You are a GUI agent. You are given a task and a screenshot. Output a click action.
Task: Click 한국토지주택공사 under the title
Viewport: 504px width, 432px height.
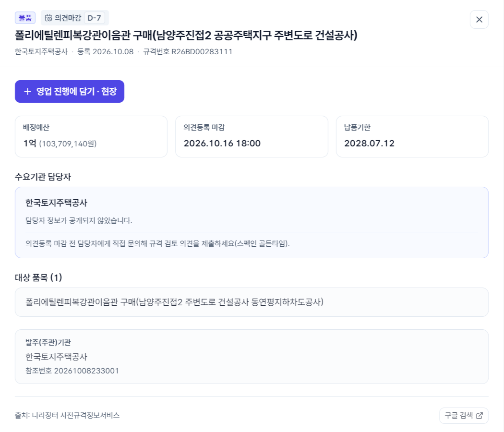pos(41,52)
